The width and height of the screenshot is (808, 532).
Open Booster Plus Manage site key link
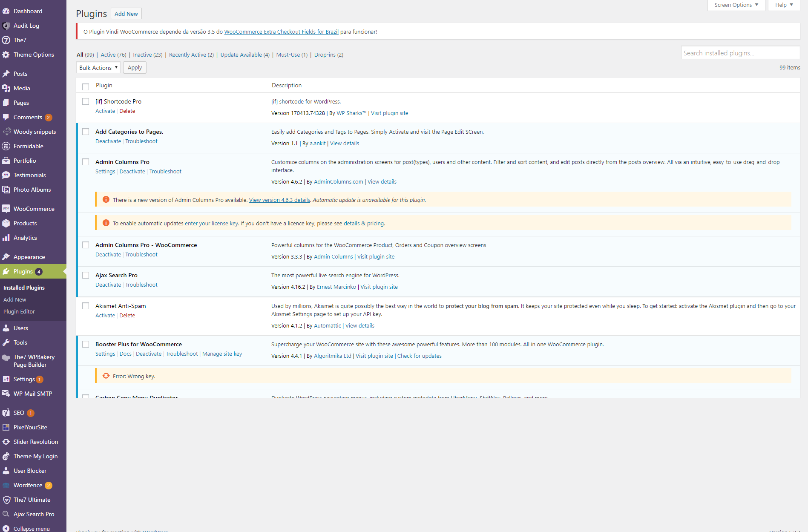point(222,354)
